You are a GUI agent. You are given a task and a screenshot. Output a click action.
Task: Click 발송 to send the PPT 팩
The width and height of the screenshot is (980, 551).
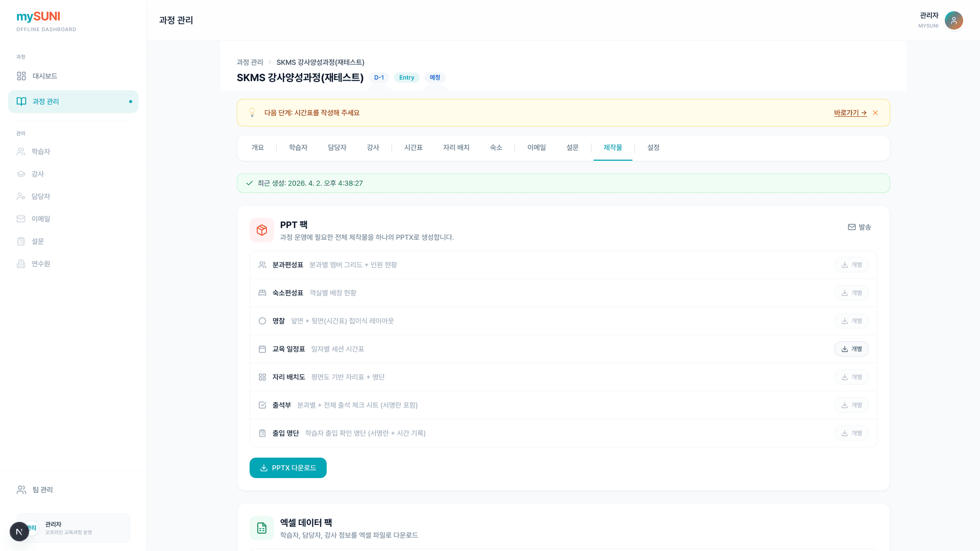pos(860,227)
